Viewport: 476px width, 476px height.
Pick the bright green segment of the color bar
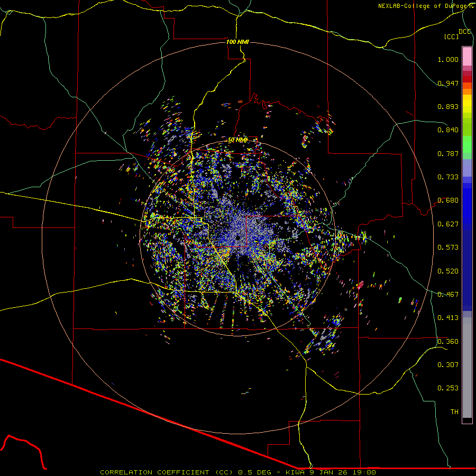click(467, 144)
